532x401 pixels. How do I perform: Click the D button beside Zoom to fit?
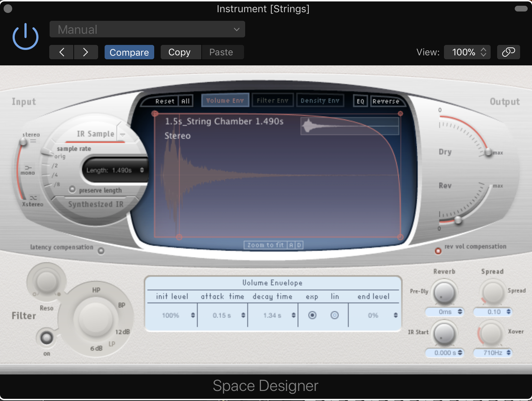(x=299, y=245)
